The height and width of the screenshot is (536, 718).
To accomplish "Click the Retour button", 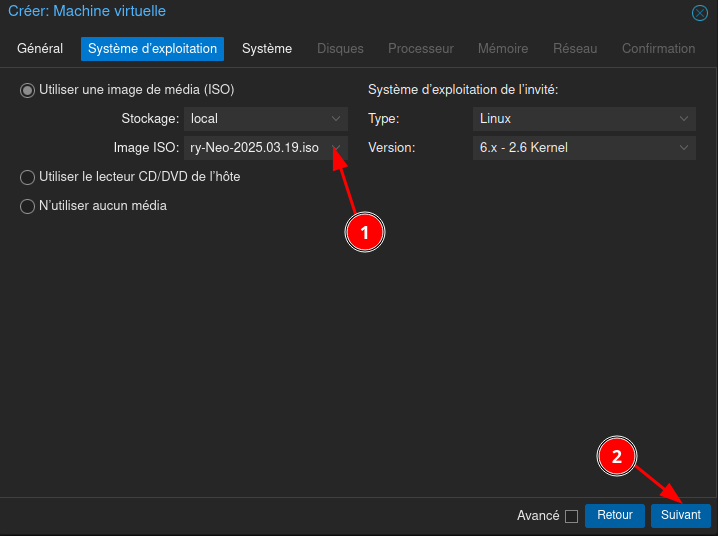I will coord(615,516).
